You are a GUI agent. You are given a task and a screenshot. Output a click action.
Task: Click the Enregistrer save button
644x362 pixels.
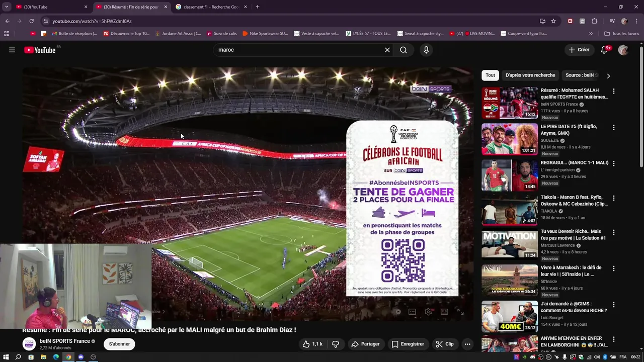click(x=408, y=344)
